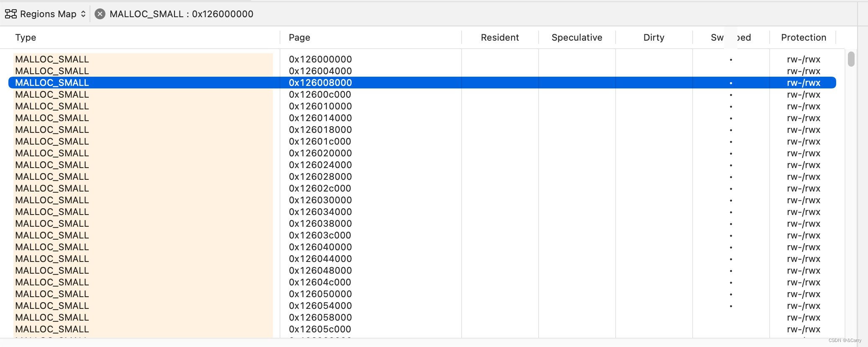Select page address 0x12602c000
The width and height of the screenshot is (868, 347).
[320, 188]
